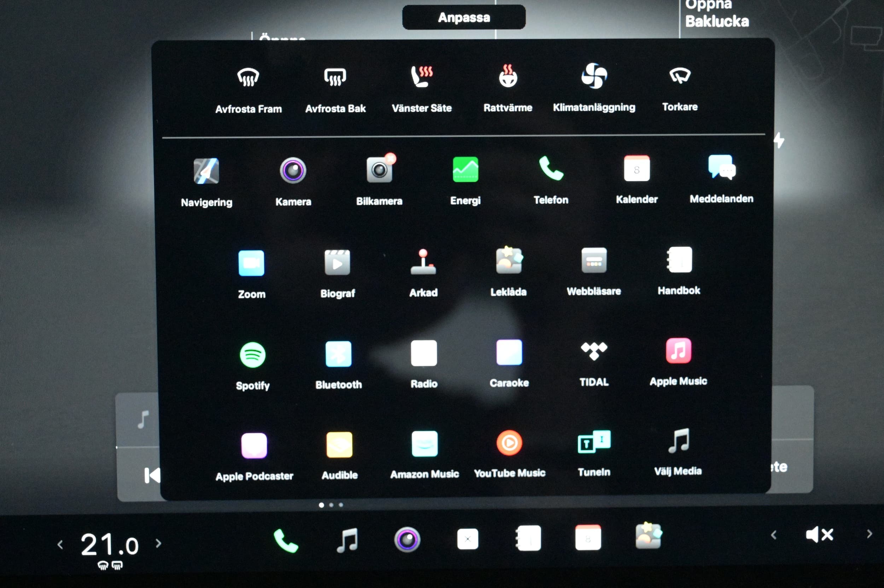The width and height of the screenshot is (884, 588).
Task: Open calendar from the bottom dock
Action: click(588, 538)
